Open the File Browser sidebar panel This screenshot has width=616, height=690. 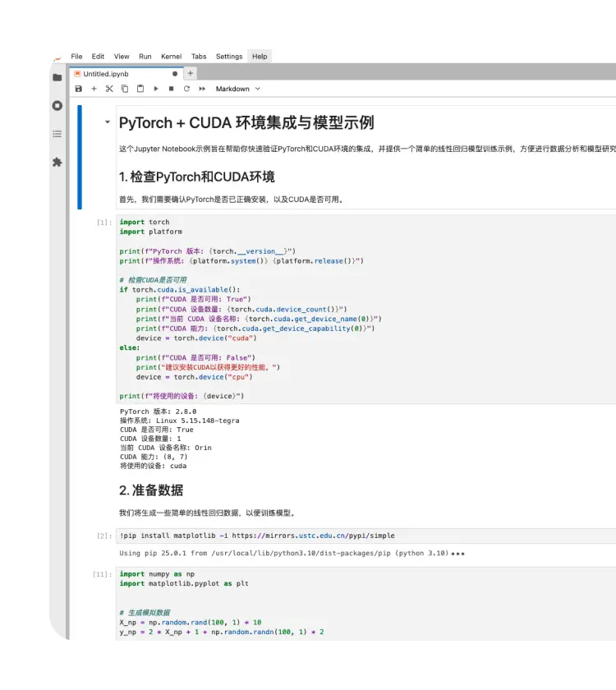coord(57,77)
